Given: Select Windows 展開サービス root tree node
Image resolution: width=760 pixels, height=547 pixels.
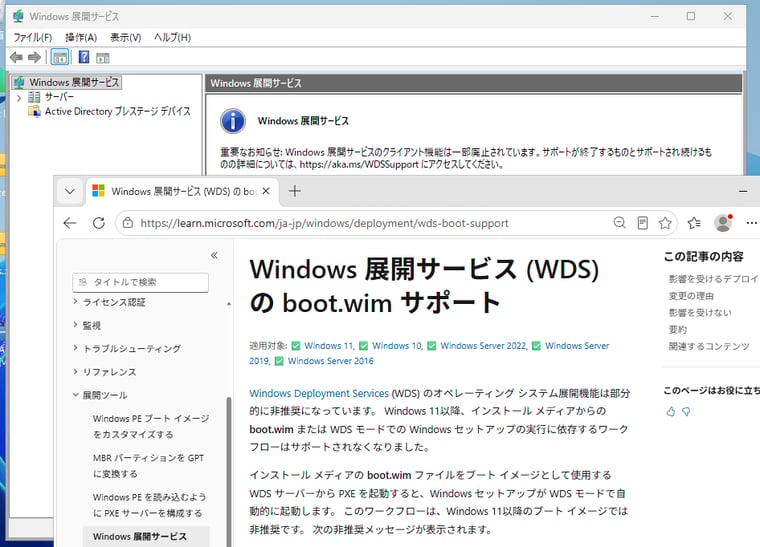Looking at the screenshot, I should click(74, 82).
